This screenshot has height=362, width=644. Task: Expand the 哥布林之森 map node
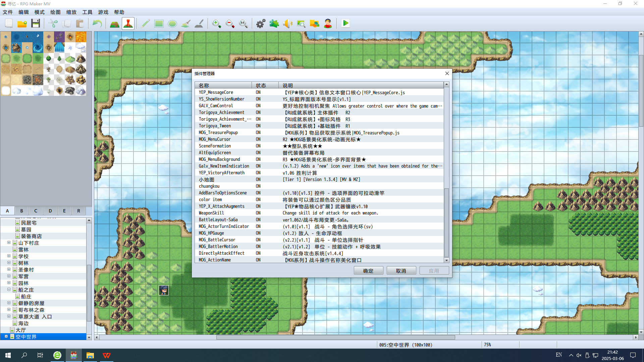pyautogui.click(x=9, y=310)
